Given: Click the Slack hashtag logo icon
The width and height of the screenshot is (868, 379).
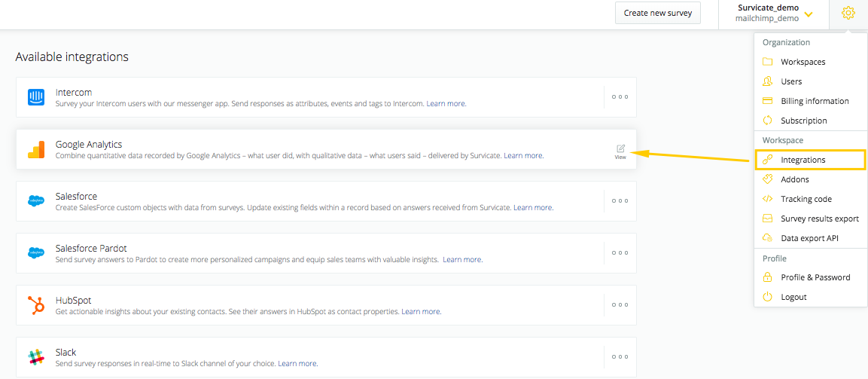Looking at the screenshot, I should tap(36, 357).
